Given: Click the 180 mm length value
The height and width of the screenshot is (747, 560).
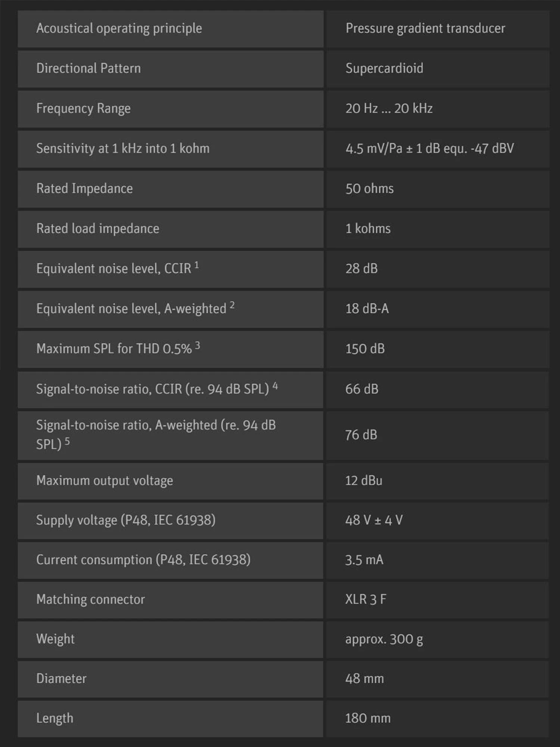Looking at the screenshot, I should pyautogui.click(x=368, y=718).
